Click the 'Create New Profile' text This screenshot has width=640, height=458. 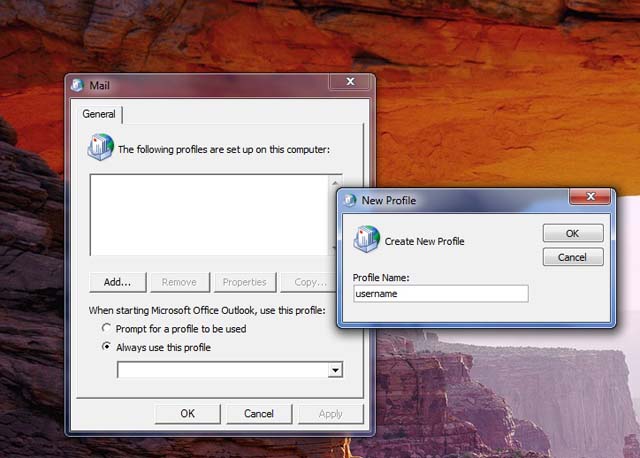pyautogui.click(x=424, y=241)
